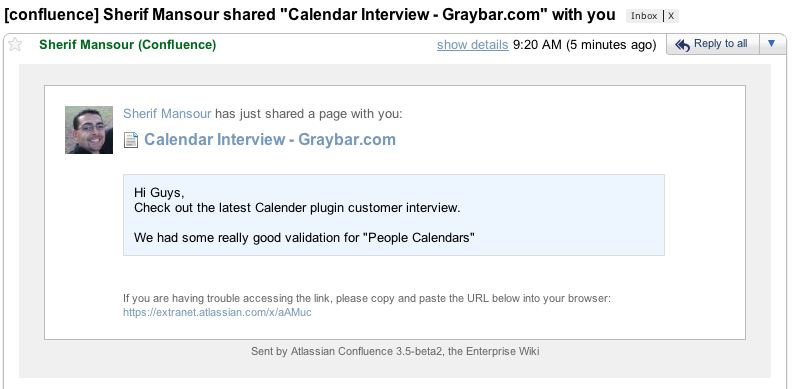Click the email subject line title
This screenshot has width=795, height=389.
pyautogui.click(x=309, y=15)
